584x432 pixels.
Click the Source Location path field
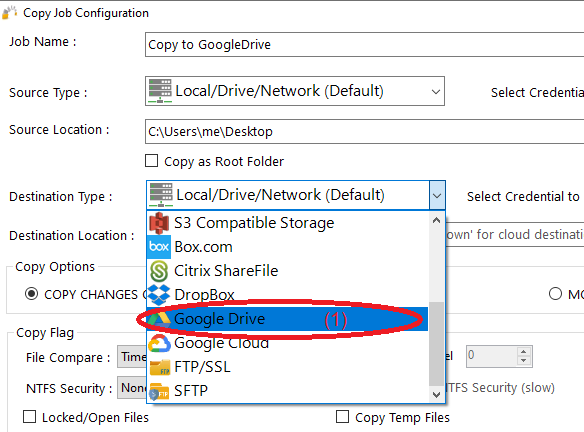tap(364, 131)
